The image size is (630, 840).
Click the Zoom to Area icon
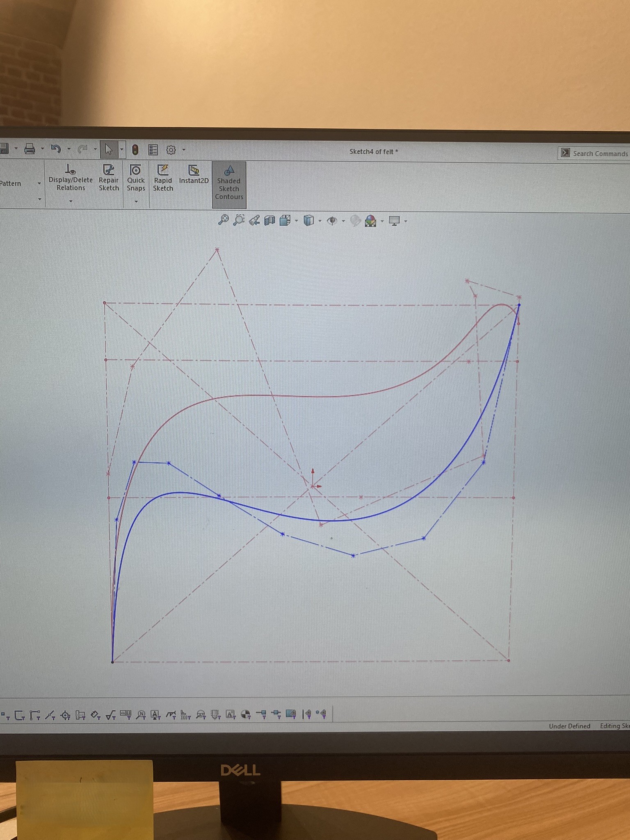(x=239, y=220)
